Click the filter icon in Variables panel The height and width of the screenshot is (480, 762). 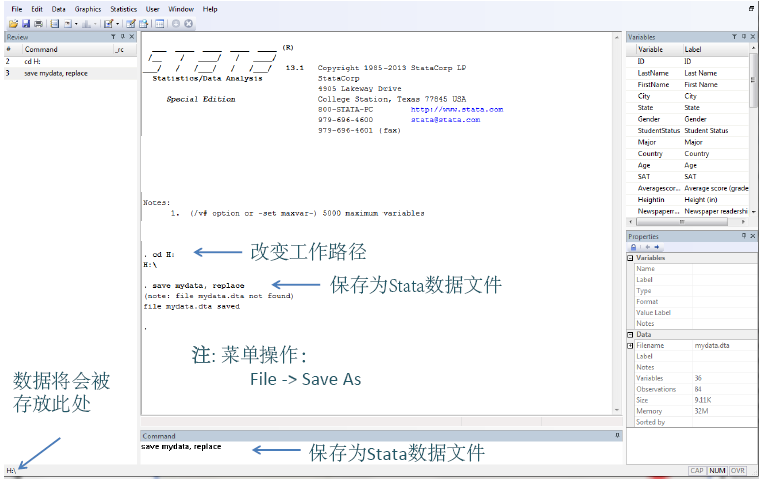pos(734,37)
